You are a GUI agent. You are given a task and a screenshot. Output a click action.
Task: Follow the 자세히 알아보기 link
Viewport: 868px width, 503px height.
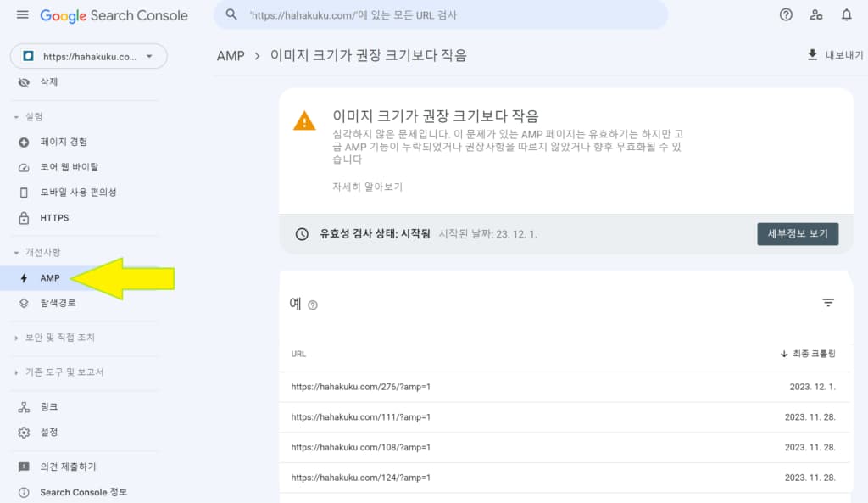pyautogui.click(x=367, y=187)
